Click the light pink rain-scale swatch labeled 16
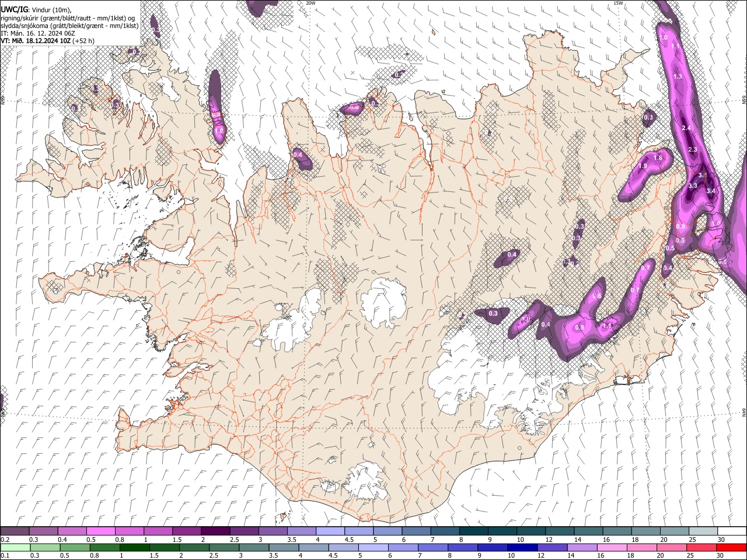Screen dimensions: 747x560 point(612,547)
